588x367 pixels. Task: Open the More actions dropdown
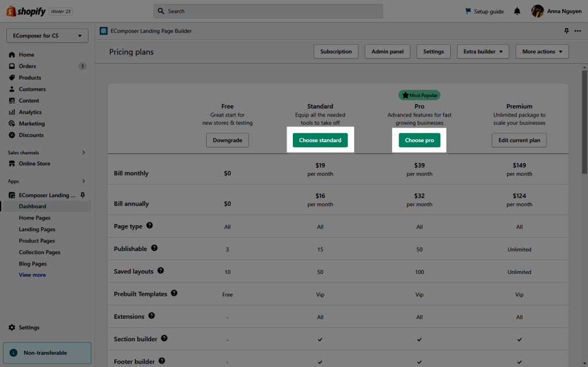542,52
